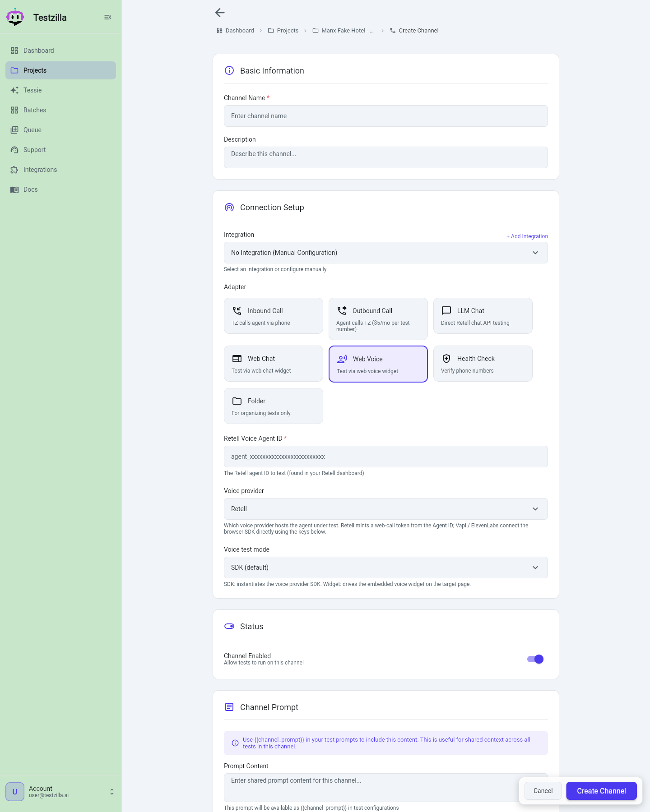Select the Web Chat adapter
Image resolution: width=650 pixels, height=812 pixels.
(x=274, y=364)
